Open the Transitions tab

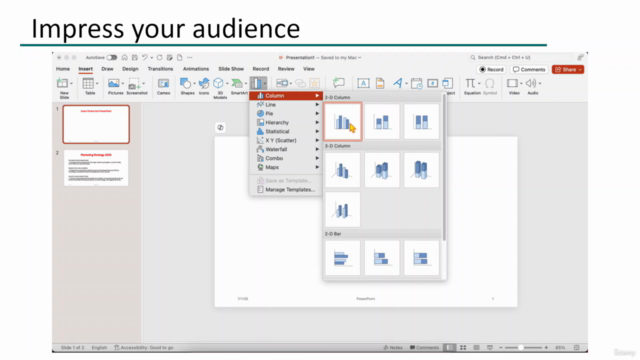(x=160, y=69)
